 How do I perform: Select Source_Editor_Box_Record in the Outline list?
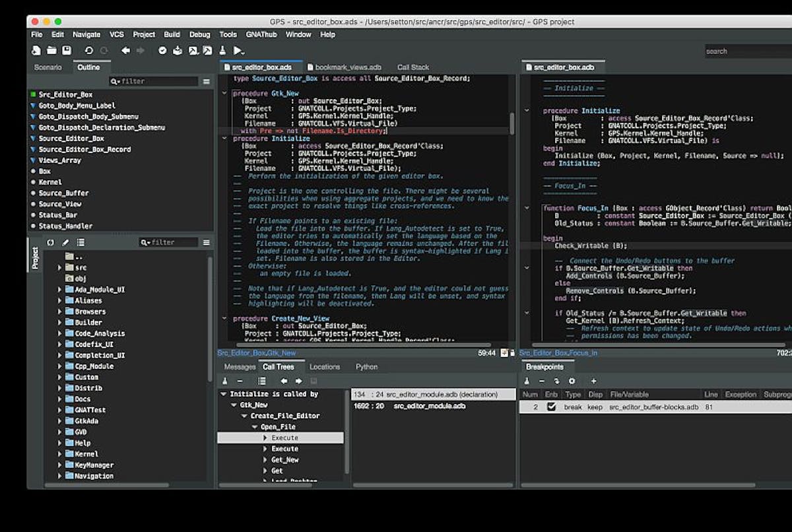(84, 149)
